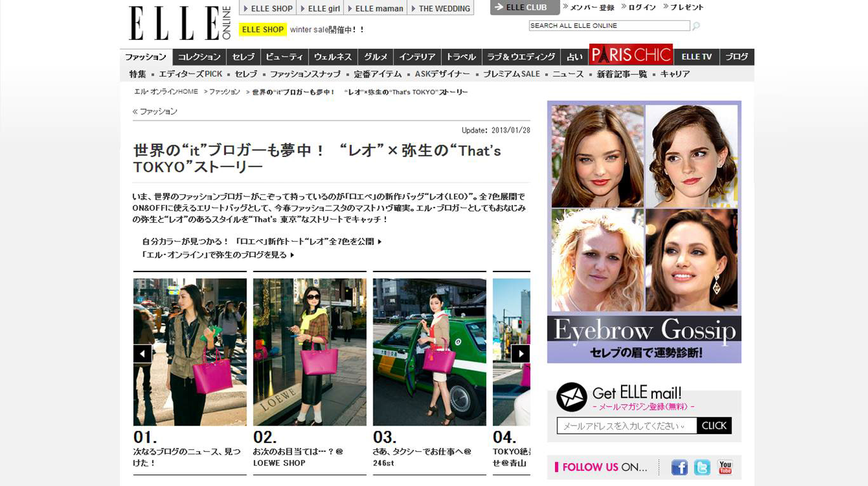
Task: Select the ウェルネス tab
Action: tap(333, 57)
